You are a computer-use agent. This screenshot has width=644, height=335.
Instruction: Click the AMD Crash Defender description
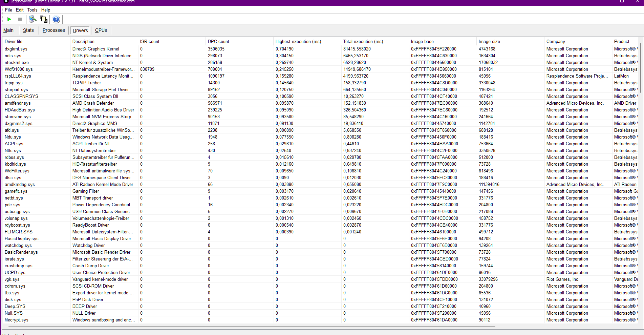coord(93,103)
